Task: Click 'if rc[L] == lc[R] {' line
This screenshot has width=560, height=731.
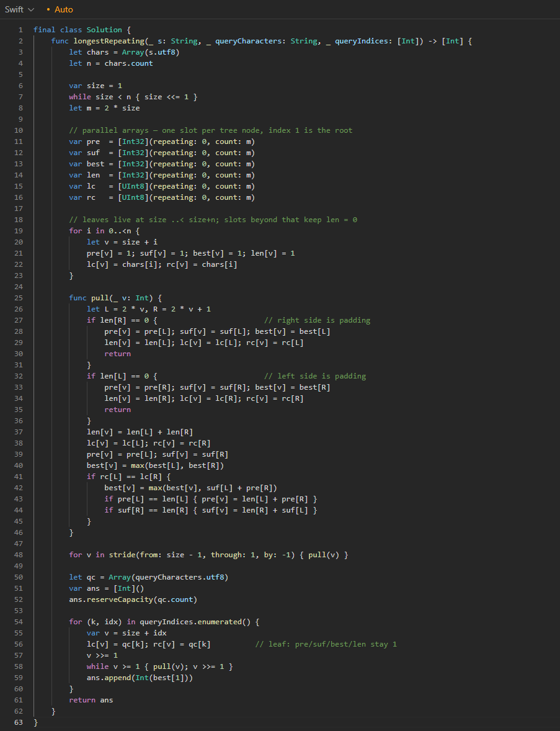Action: point(128,477)
